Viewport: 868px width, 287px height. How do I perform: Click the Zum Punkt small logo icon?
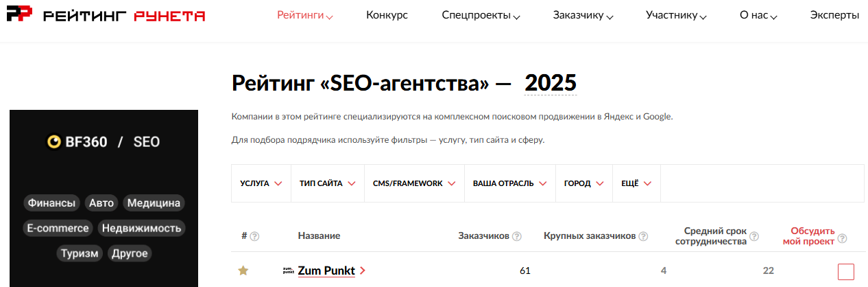tap(288, 271)
